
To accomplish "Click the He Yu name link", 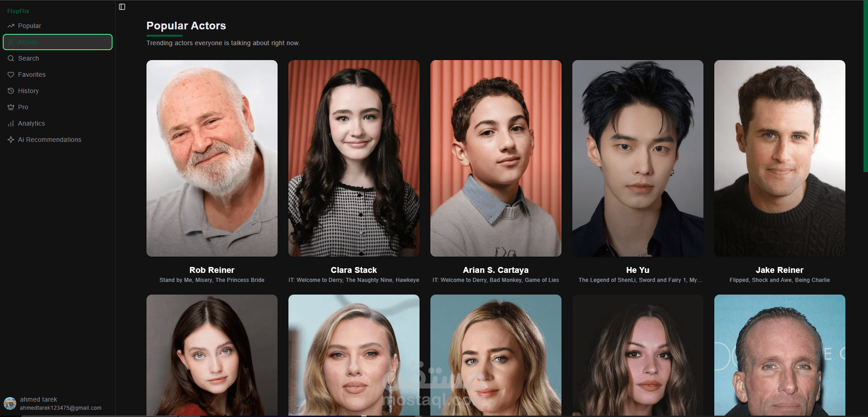I will click(x=638, y=270).
